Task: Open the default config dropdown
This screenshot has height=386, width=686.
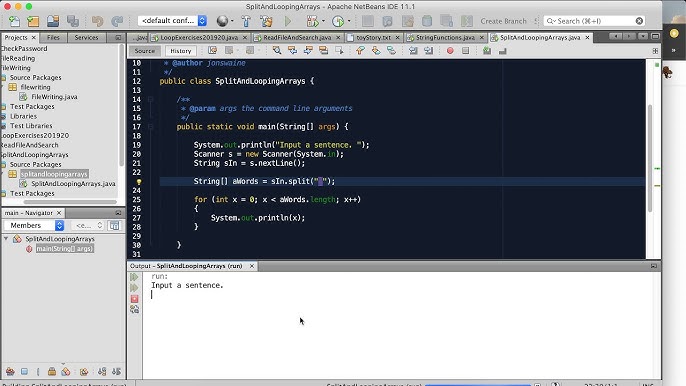Action: [172, 21]
